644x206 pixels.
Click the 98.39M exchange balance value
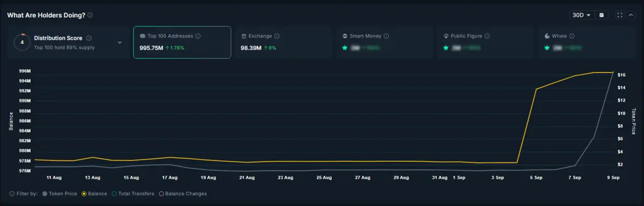(x=251, y=48)
